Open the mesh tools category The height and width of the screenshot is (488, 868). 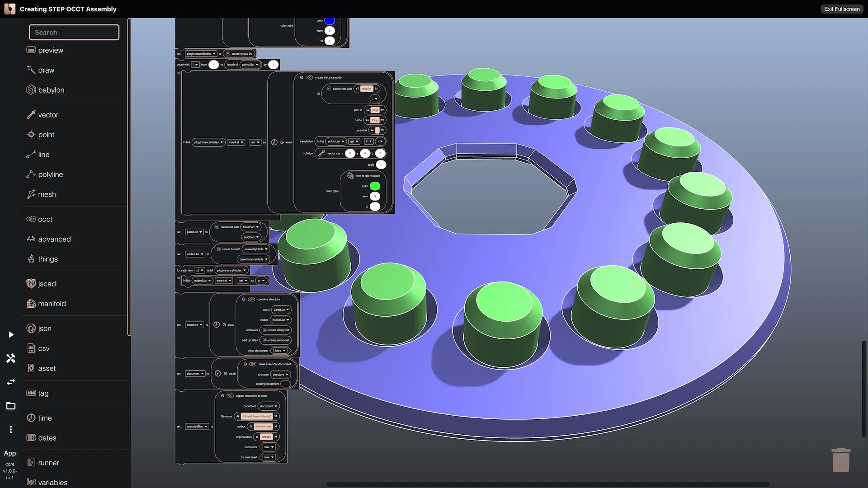click(x=46, y=194)
